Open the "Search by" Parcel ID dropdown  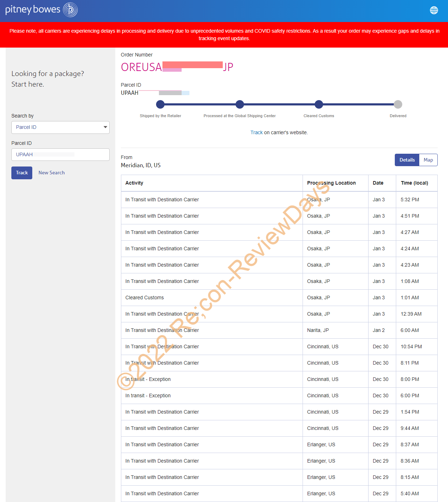pos(60,127)
